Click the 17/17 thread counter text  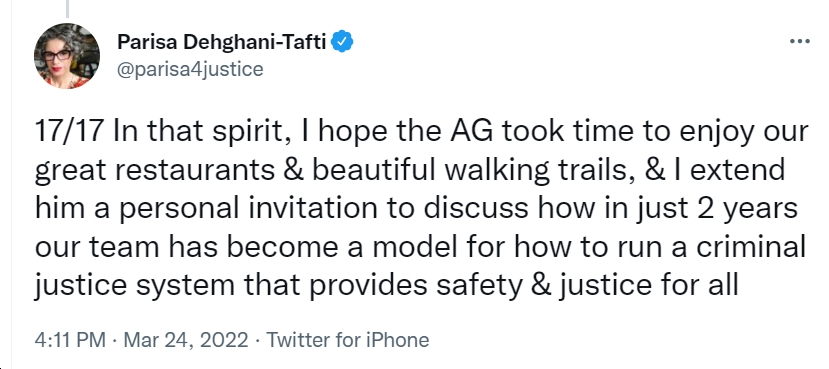[69, 132]
